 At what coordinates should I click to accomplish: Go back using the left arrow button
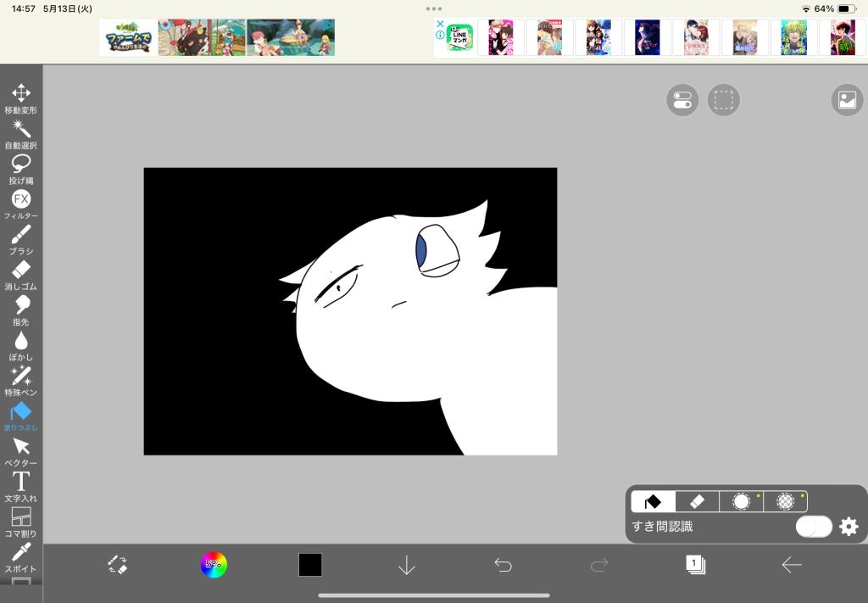(792, 565)
